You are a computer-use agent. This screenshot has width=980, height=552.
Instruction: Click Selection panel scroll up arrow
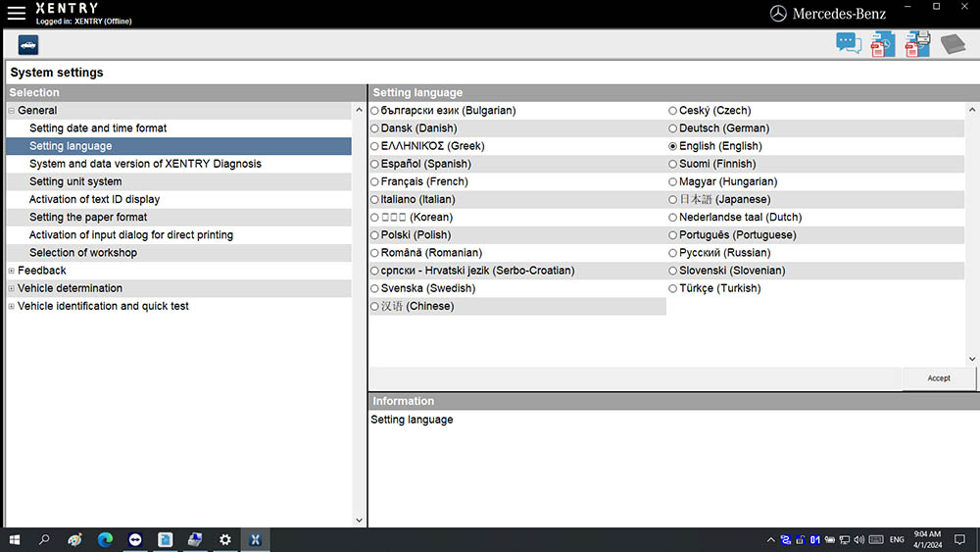[x=359, y=110]
